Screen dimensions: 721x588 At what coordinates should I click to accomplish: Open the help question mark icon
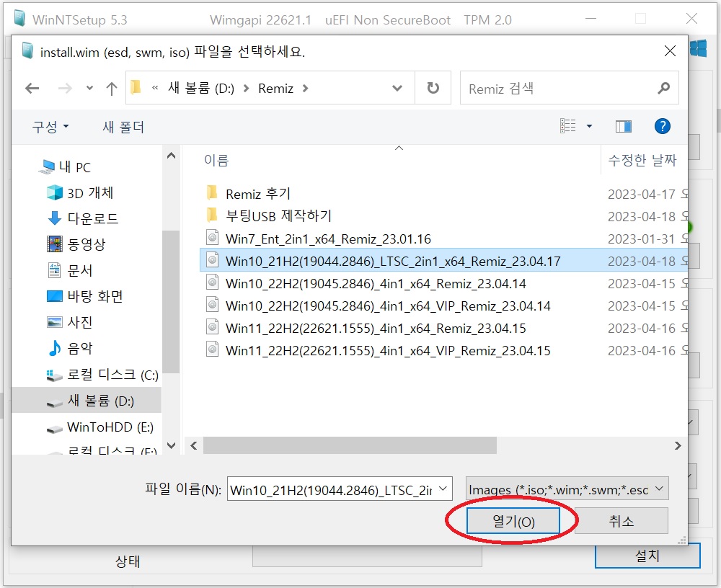pyautogui.click(x=662, y=126)
